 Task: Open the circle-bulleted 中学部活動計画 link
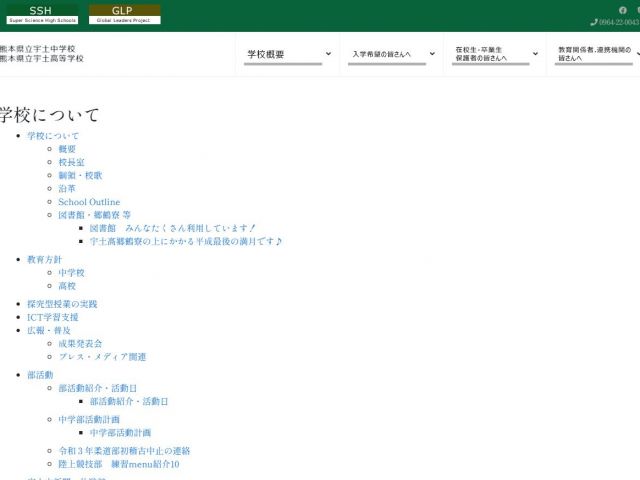[89, 420]
